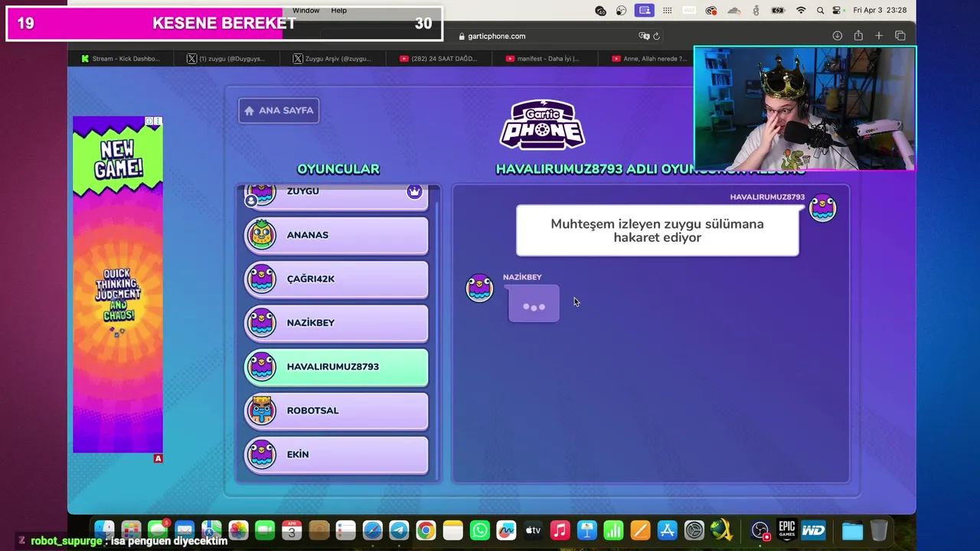Open Telegram from the Dock
This screenshot has width=980, height=551.
(x=399, y=530)
